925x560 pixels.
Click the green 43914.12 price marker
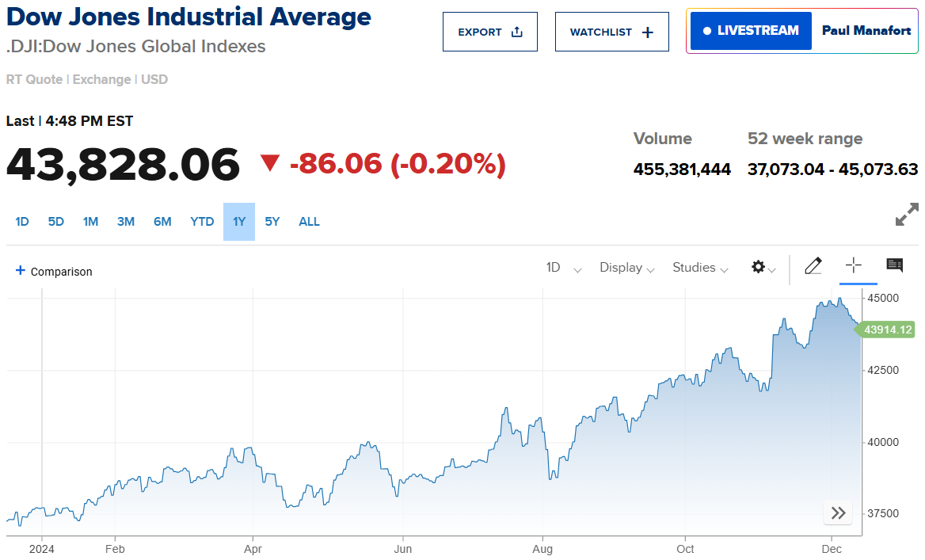click(887, 330)
